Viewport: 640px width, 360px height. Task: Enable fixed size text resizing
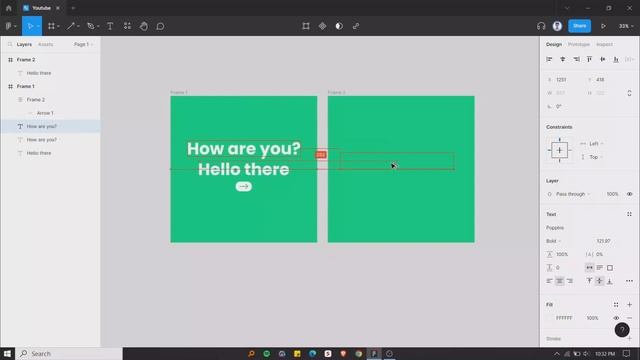coord(610,268)
